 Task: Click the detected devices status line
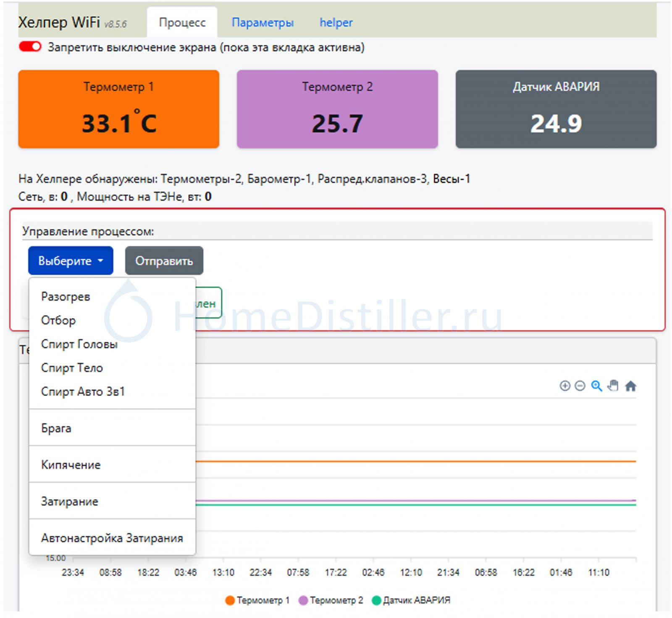[244, 179]
